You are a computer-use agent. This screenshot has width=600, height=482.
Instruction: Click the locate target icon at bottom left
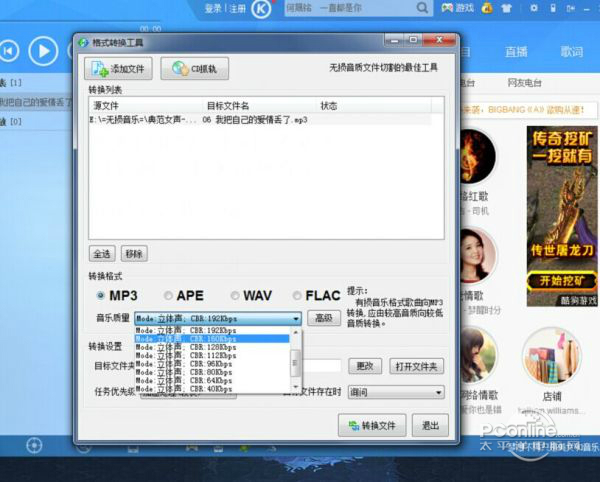[34, 446]
